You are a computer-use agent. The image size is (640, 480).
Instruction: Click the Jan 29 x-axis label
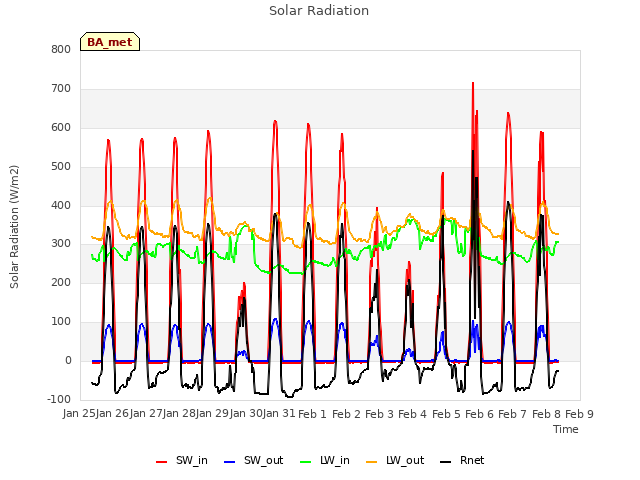coord(212,414)
